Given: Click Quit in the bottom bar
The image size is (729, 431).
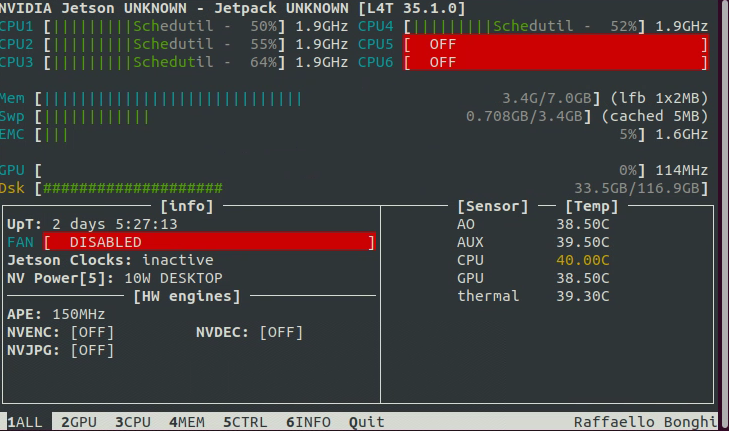Looking at the screenshot, I should (x=367, y=422).
